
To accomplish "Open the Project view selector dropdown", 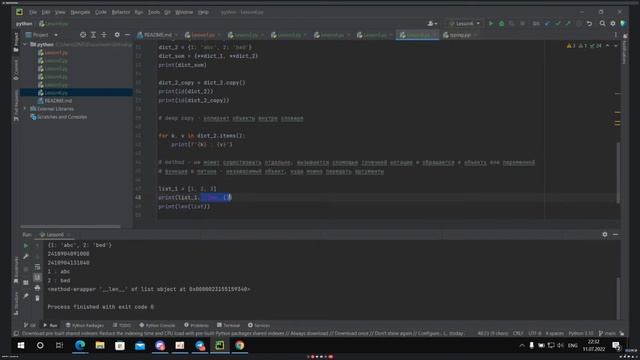I will 42,35.
